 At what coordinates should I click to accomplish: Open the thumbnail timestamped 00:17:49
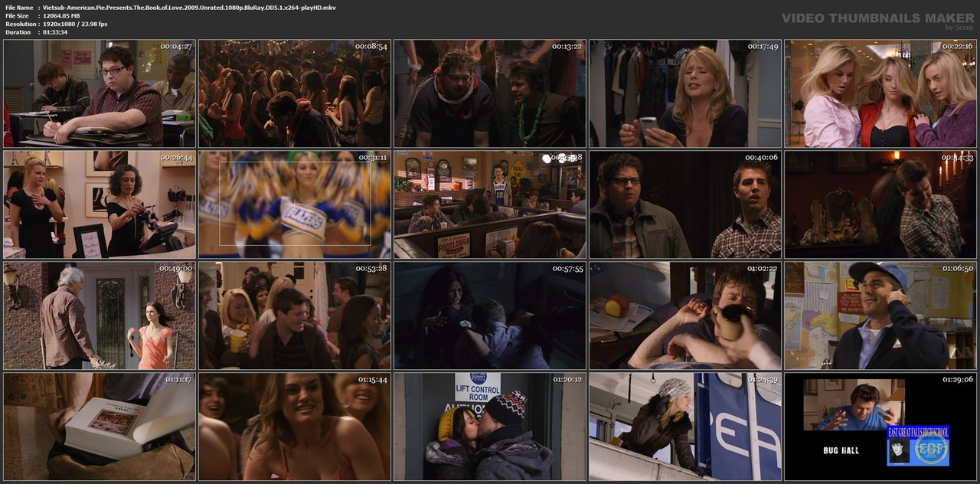685,93
